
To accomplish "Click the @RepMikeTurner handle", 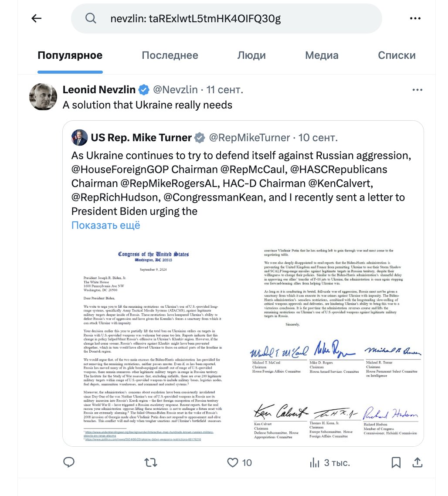I will 249,138.
